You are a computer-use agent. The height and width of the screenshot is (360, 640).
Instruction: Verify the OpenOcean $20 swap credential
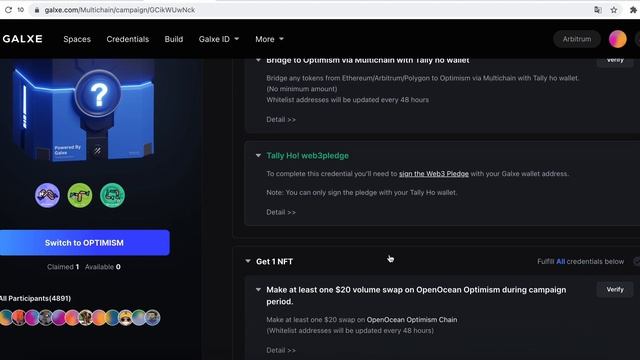coord(615,289)
